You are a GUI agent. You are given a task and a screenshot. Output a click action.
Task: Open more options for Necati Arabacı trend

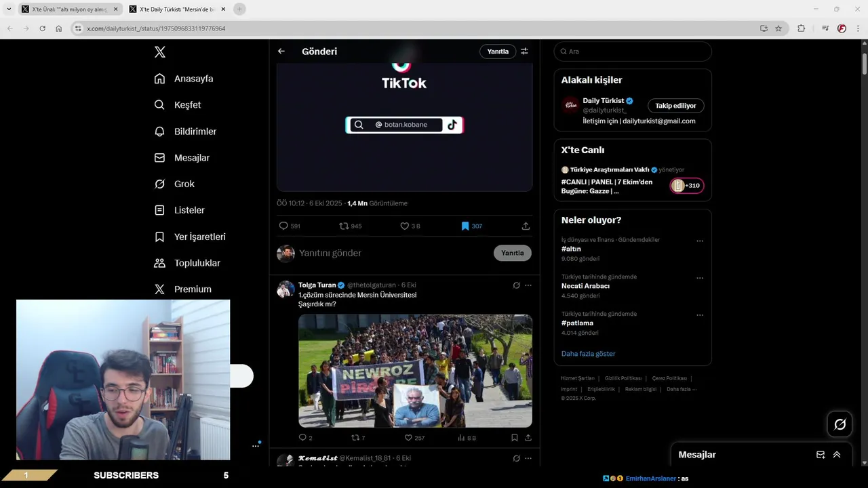[x=700, y=278]
